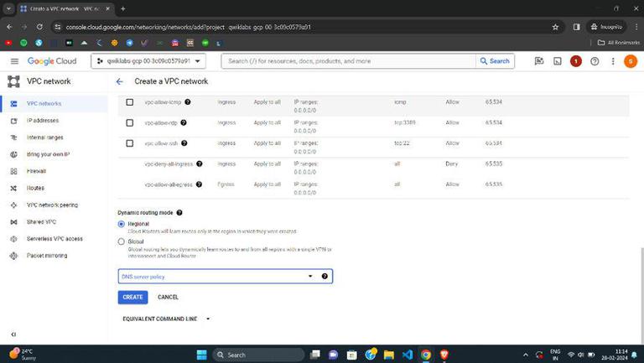Image resolution: width=644 pixels, height=363 pixels.
Task: Reload the browser page
Action: [39, 27]
